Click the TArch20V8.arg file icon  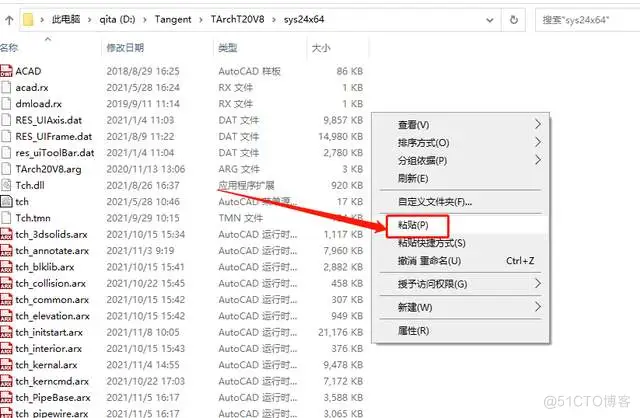pos(6,169)
